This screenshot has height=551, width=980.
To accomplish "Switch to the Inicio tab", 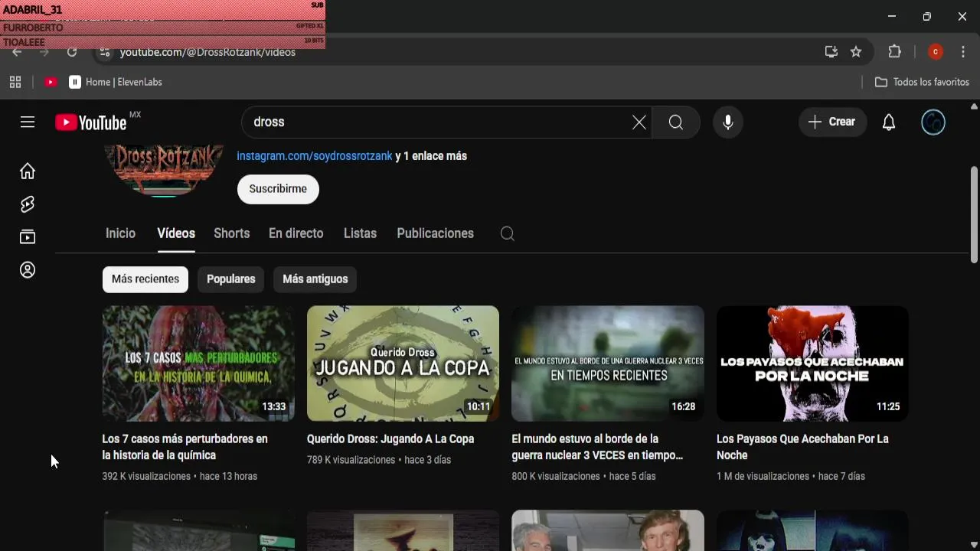I will coord(120,233).
